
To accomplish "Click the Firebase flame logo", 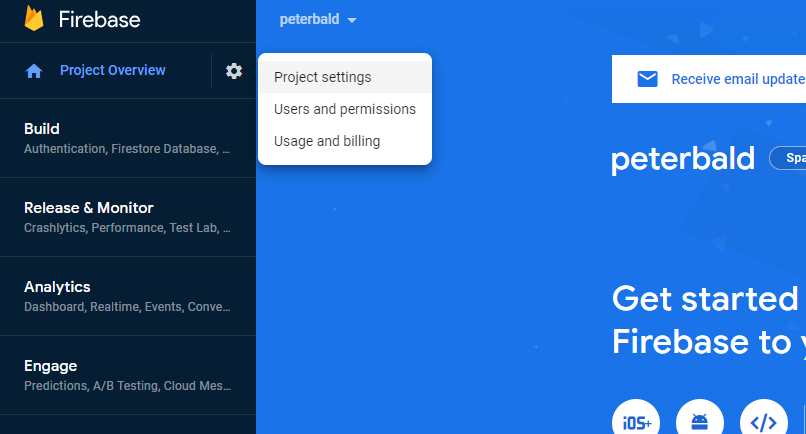I will (34, 19).
